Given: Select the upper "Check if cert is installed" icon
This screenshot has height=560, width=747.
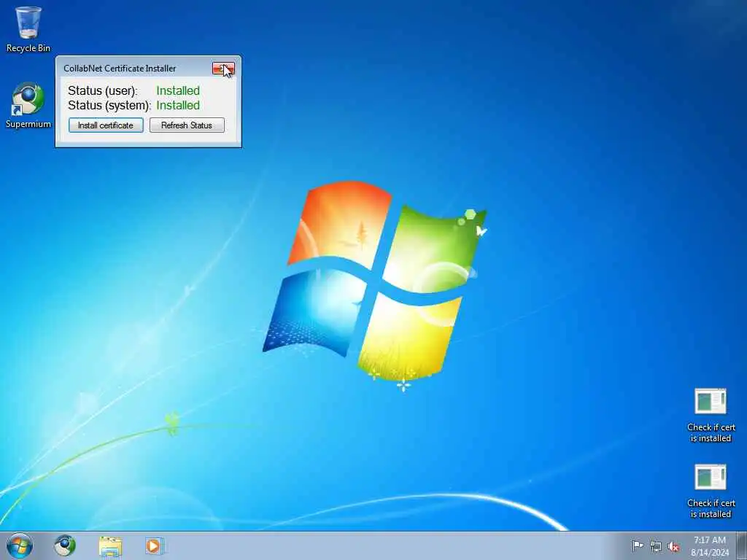Looking at the screenshot, I should tap(711, 415).
